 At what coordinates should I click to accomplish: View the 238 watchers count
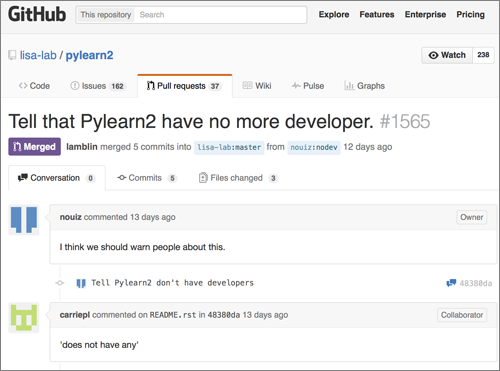(x=483, y=55)
